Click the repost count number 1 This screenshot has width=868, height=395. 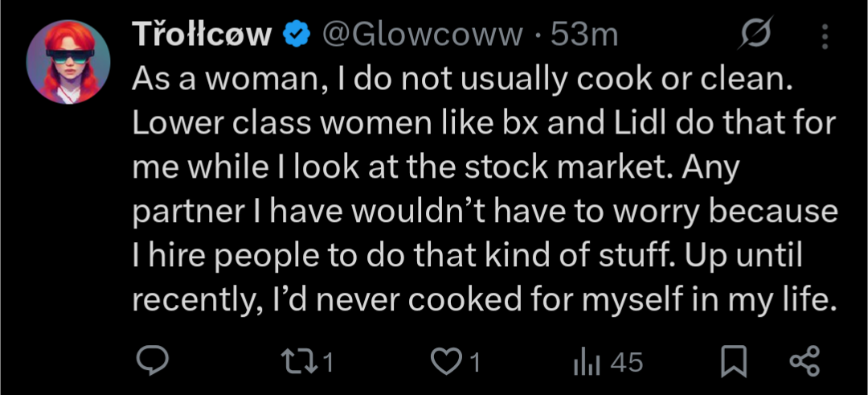[x=327, y=362]
